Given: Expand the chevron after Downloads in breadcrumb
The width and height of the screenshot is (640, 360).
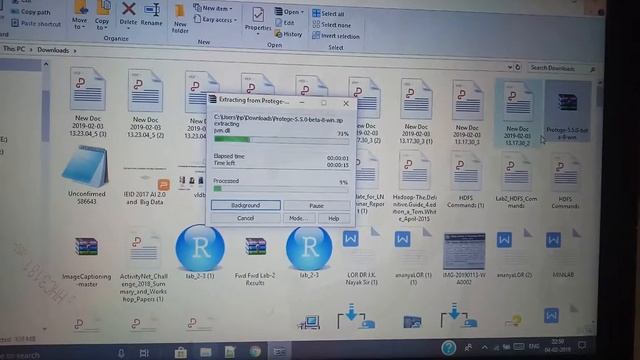Looking at the screenshot, I should coord(75,51).
